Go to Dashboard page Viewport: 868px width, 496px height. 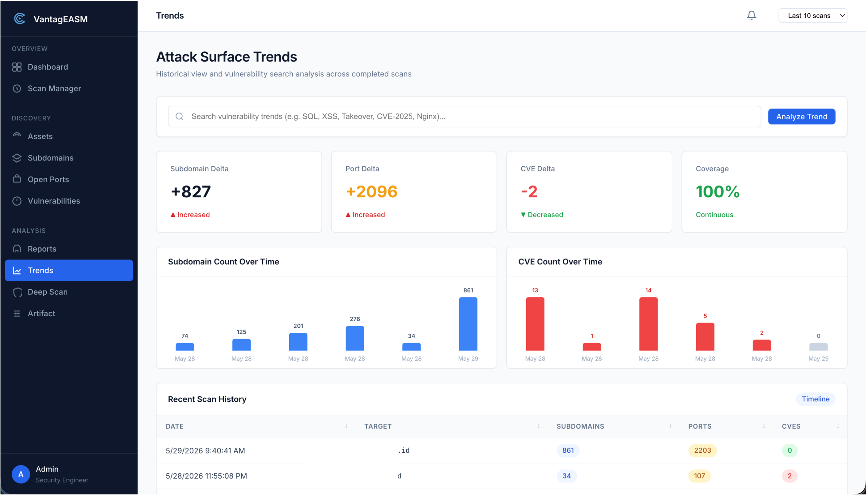coord(69,67)
